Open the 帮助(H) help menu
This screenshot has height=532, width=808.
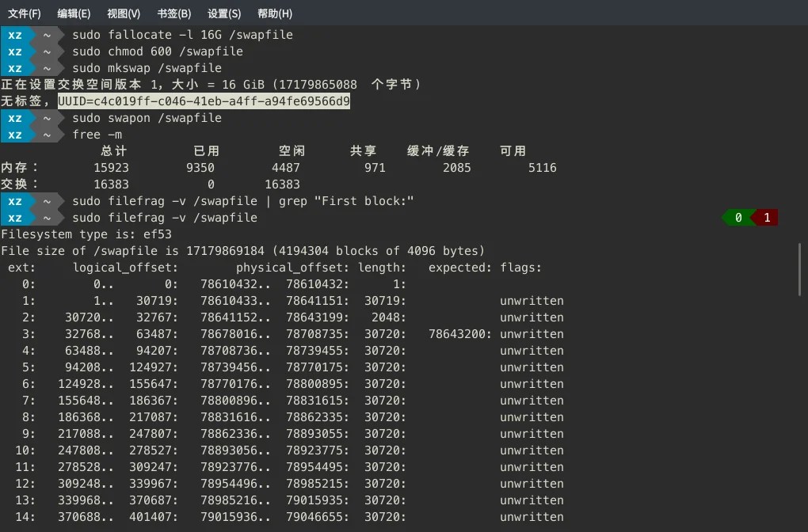pos(276,13)
